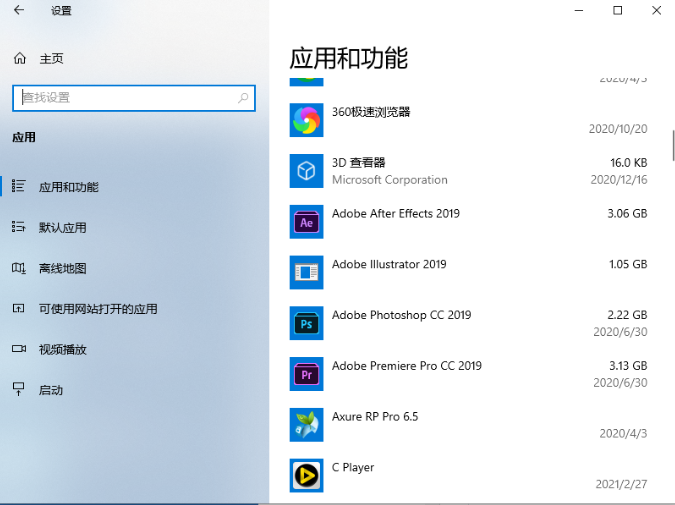Screen dimensions: 675x505
Task: Click the C Player yellow play icon
Action: coord(306,475)
